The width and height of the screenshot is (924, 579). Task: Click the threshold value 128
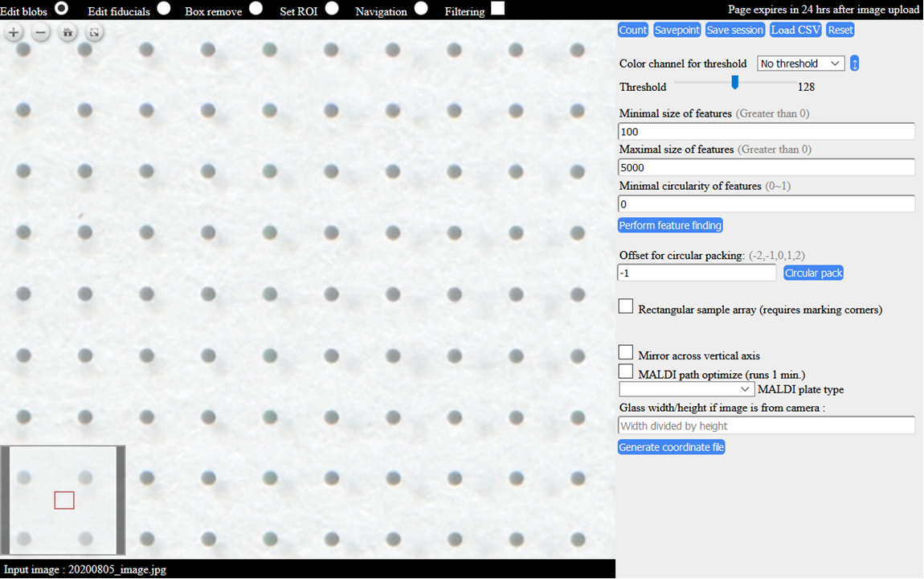(806, 88)
